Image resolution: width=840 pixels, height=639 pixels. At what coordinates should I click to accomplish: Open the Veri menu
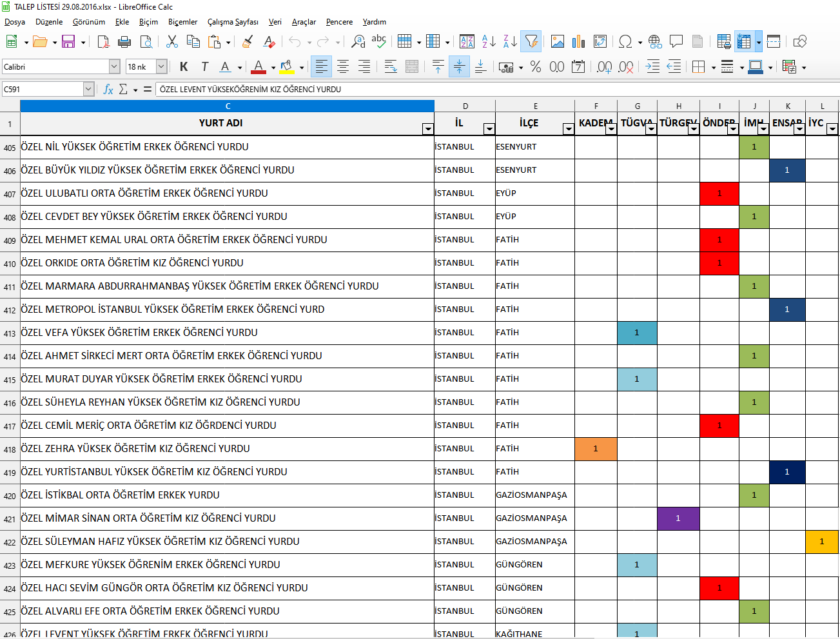tap(275, 22)
